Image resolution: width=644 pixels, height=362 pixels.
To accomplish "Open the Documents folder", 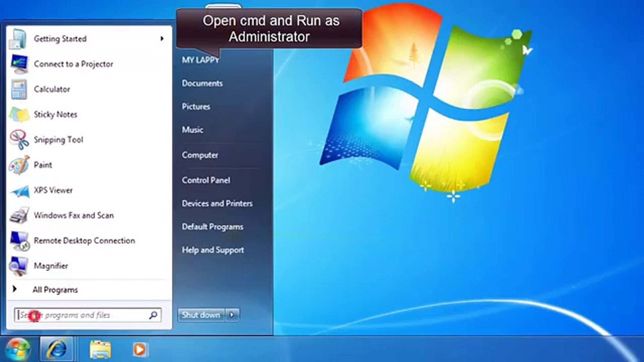I will tap(202, 83).
